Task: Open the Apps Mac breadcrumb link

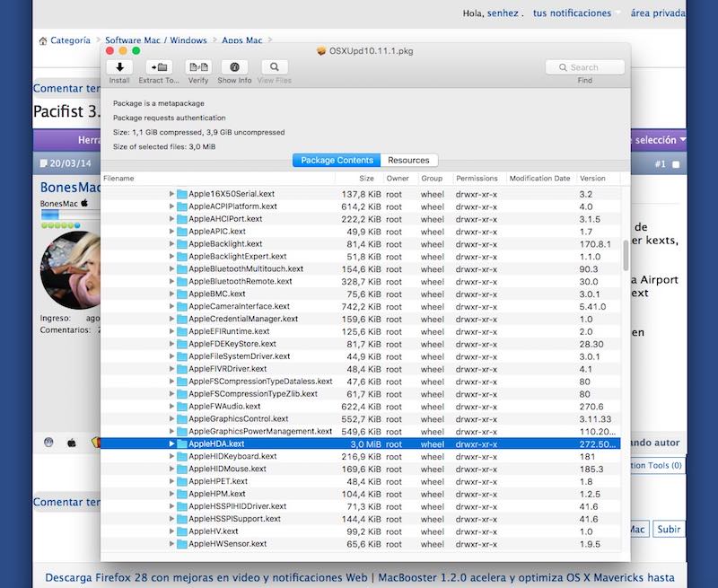Action: tap(242, 40)
